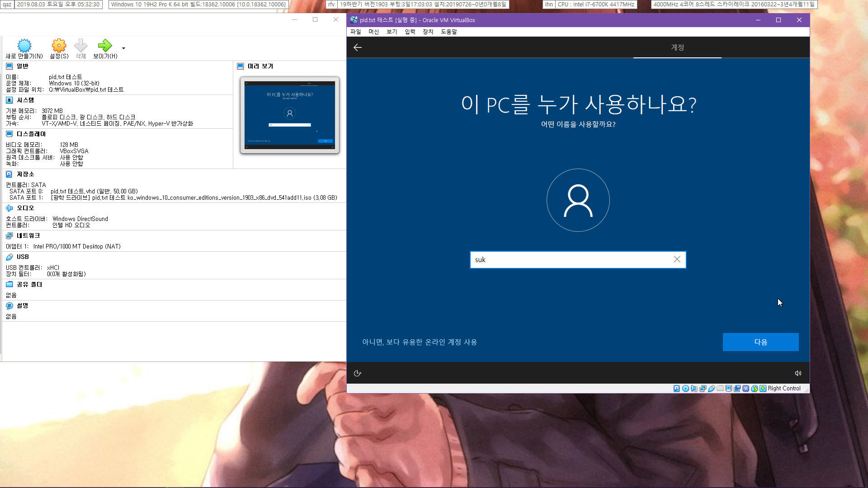Viewport: 868px width, 488px height.
Task: Maximize the VirtualBox Manager window
Action: (x=315, y=19)
